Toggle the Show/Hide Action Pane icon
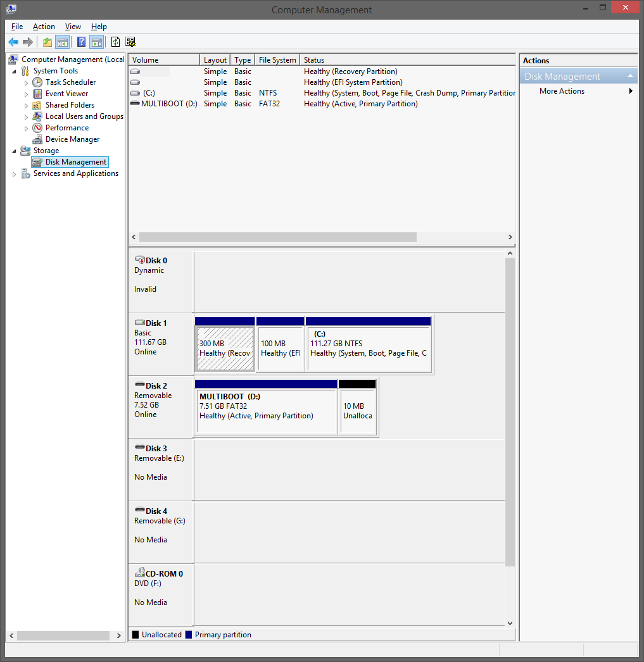Screen dimensions: 644x662 (96, 42)
